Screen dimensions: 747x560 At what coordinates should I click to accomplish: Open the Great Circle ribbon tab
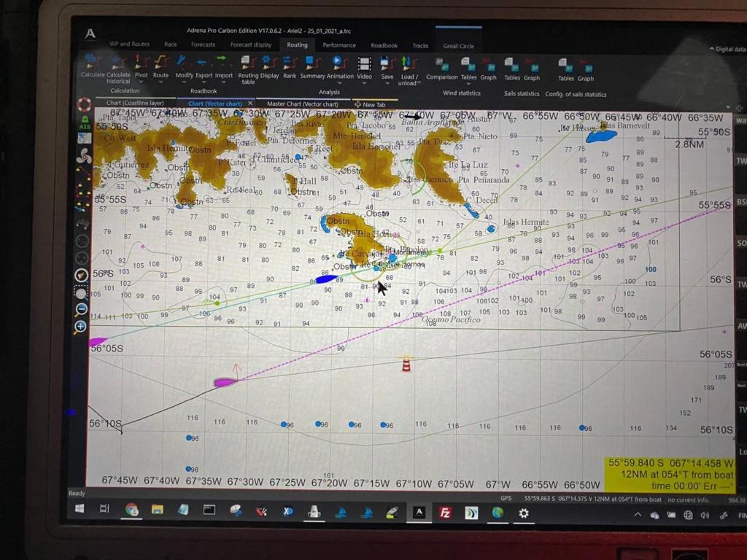(458, 46)
